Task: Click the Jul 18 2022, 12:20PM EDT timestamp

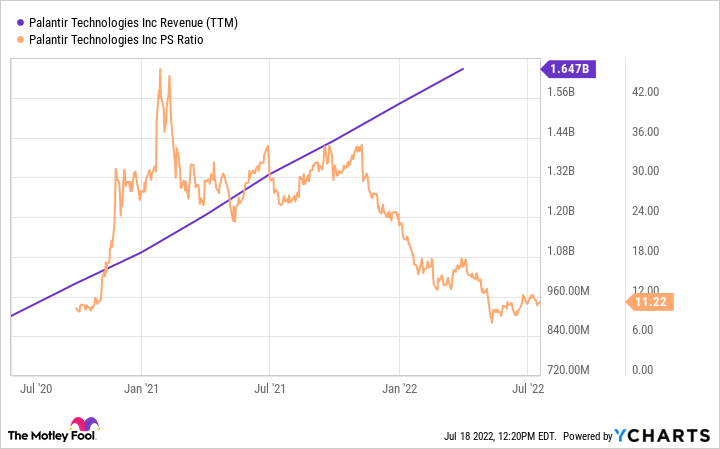Action: [500, 436]
